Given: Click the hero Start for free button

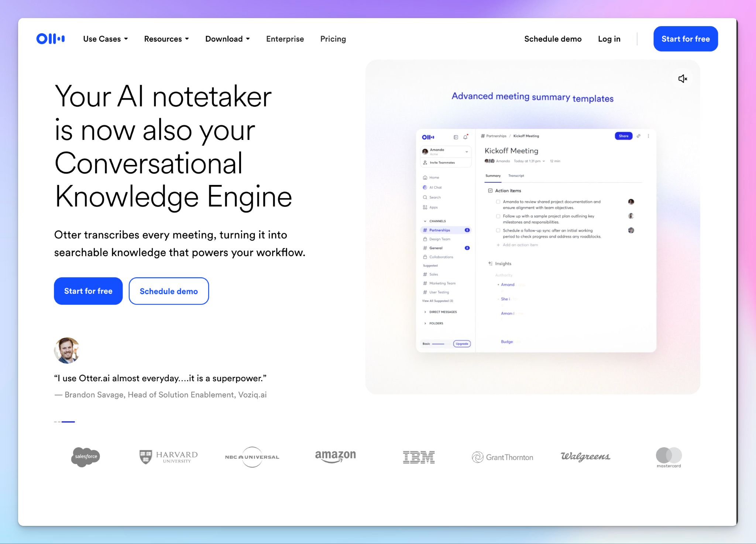Looking at the screenshot, I should pyautogui.click(x=88, y=291).
